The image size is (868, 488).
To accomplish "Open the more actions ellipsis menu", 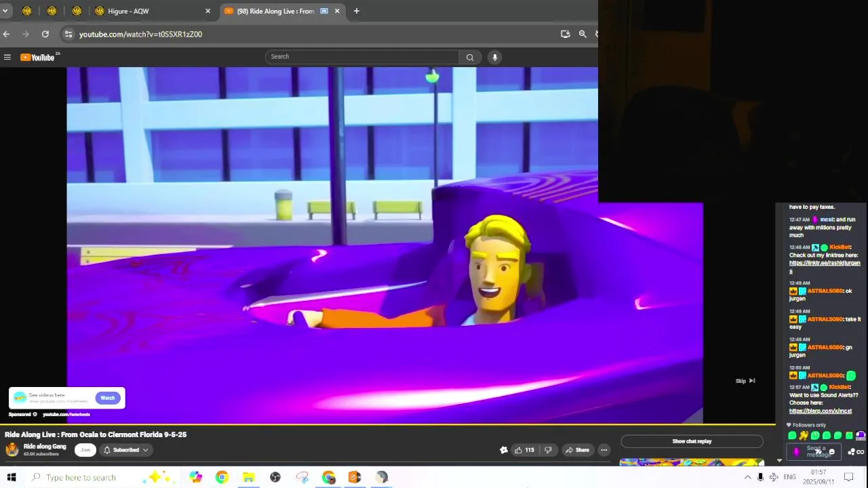I will 604,450.
